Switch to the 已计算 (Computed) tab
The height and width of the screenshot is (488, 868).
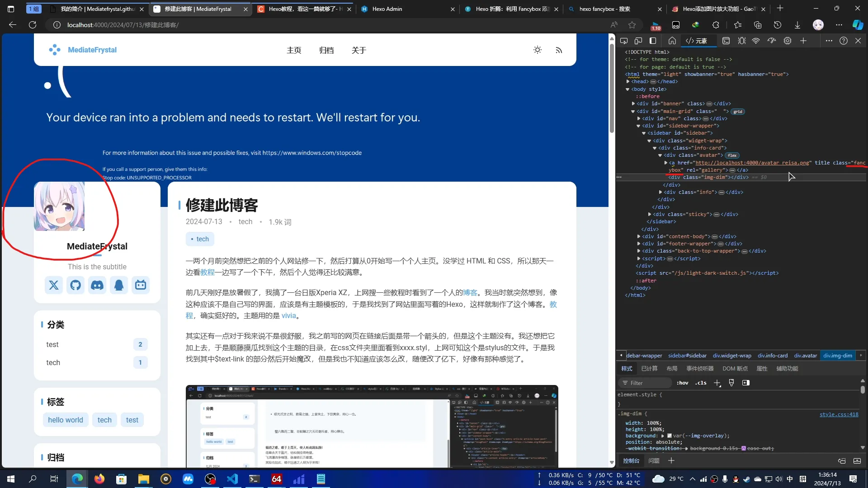[649, 369]
